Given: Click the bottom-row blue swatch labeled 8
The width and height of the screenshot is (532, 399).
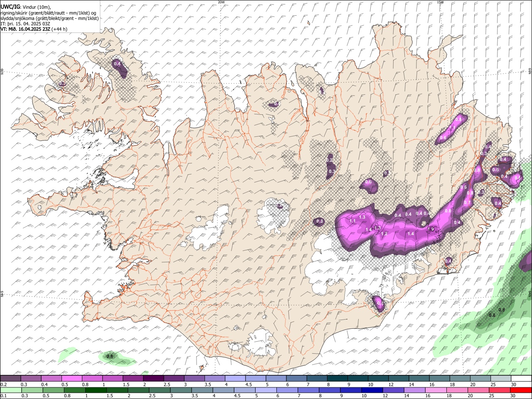Looking at the screenshot, I should pyautogui.click(x=330, y=390).
